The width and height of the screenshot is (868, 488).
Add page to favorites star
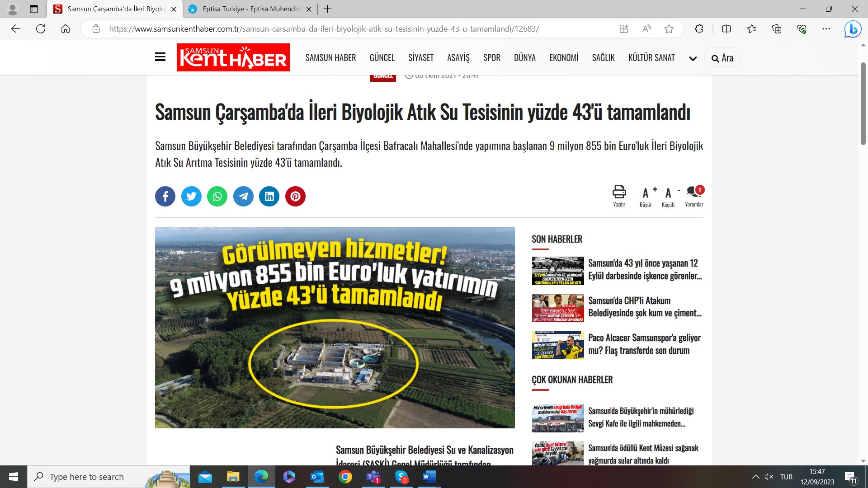669,29
